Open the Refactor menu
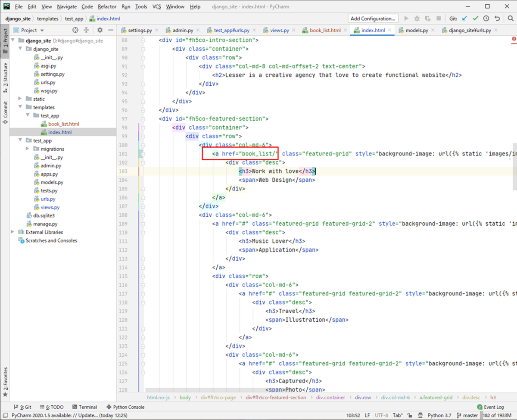Image resolution: width=517 pixels, height=420 pixels. 107,6
